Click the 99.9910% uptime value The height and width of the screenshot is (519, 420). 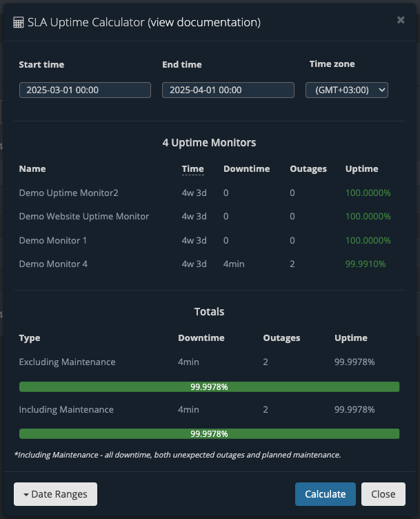(x=366, y=264)
